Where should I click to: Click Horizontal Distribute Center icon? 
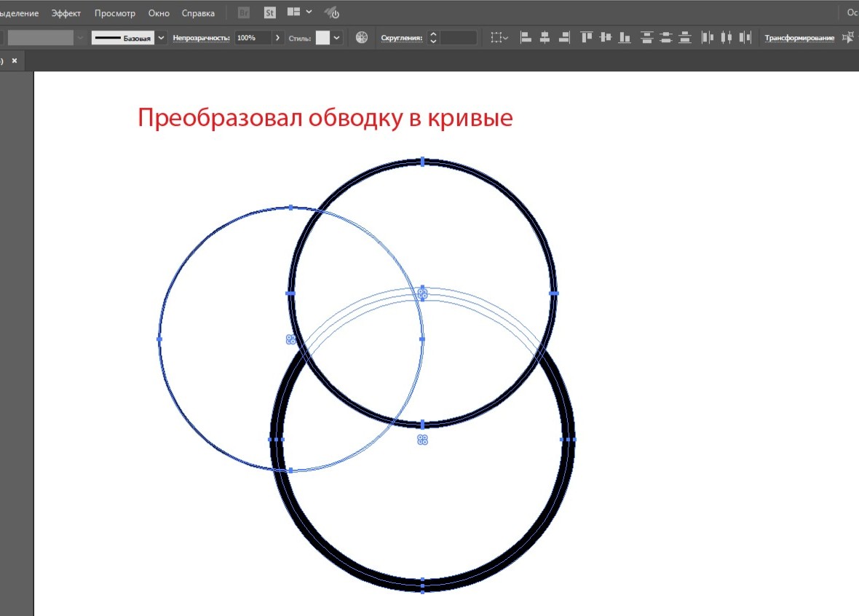pos(727,37)
